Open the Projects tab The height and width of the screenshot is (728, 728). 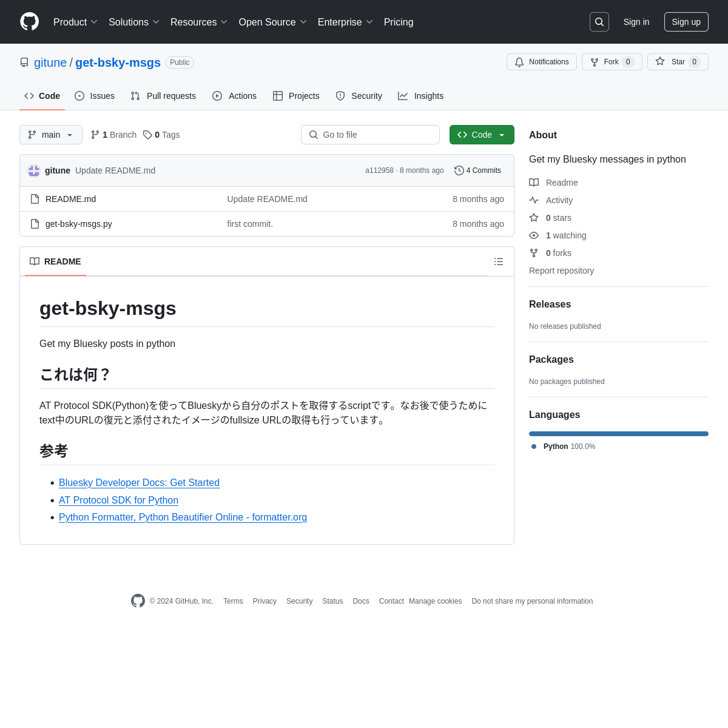296,96
